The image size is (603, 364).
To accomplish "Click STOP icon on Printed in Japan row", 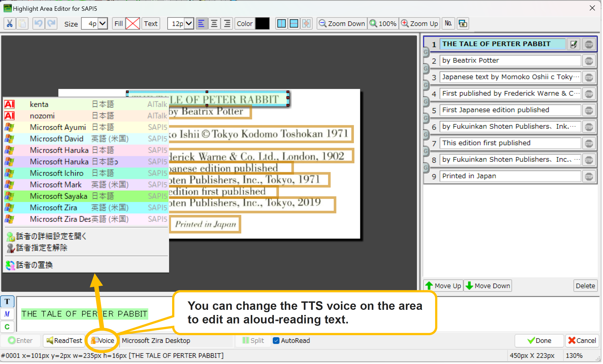I will (x=589, y=177).
